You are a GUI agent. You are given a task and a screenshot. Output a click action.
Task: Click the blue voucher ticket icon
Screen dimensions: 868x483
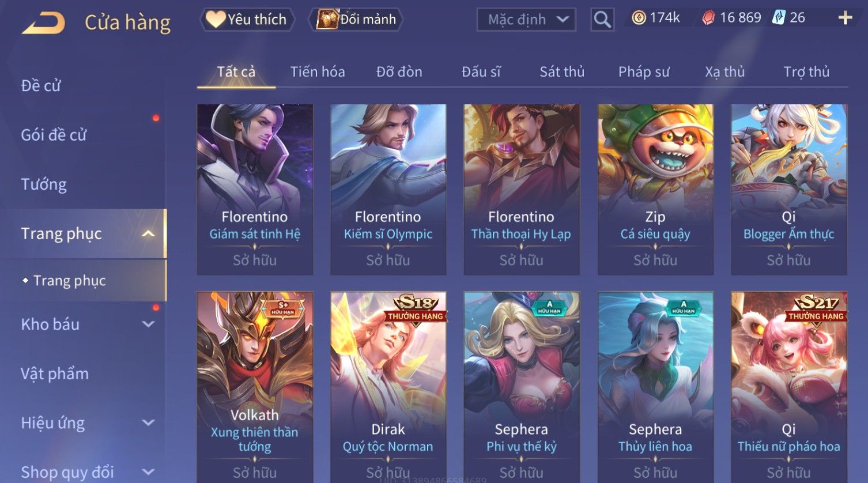point(779,17)
